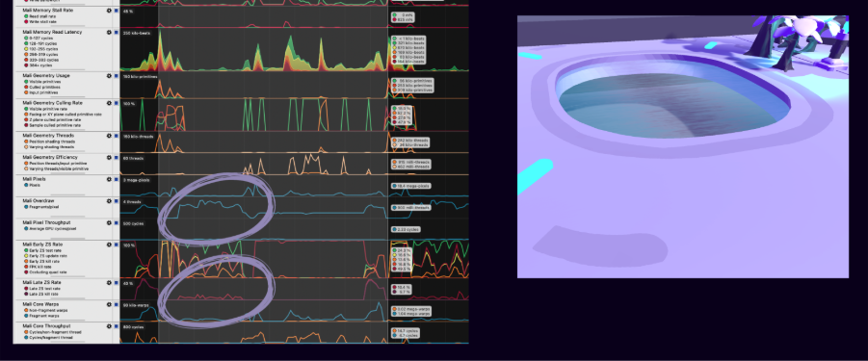Open settings gear for Mali Memory Stall Rate
This screenshot has width=868, height=361.
point(109,11)
